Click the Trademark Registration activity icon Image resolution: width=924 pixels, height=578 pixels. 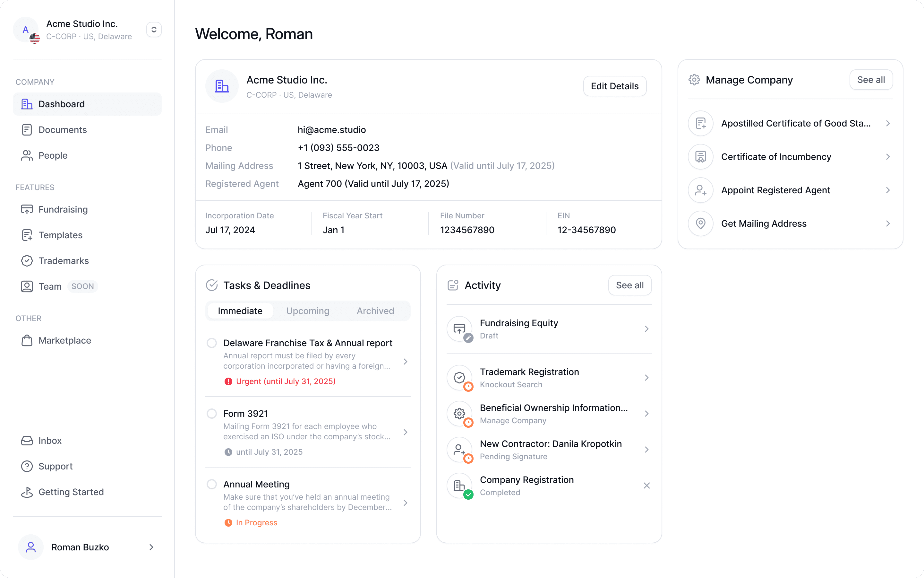(459, 378)
